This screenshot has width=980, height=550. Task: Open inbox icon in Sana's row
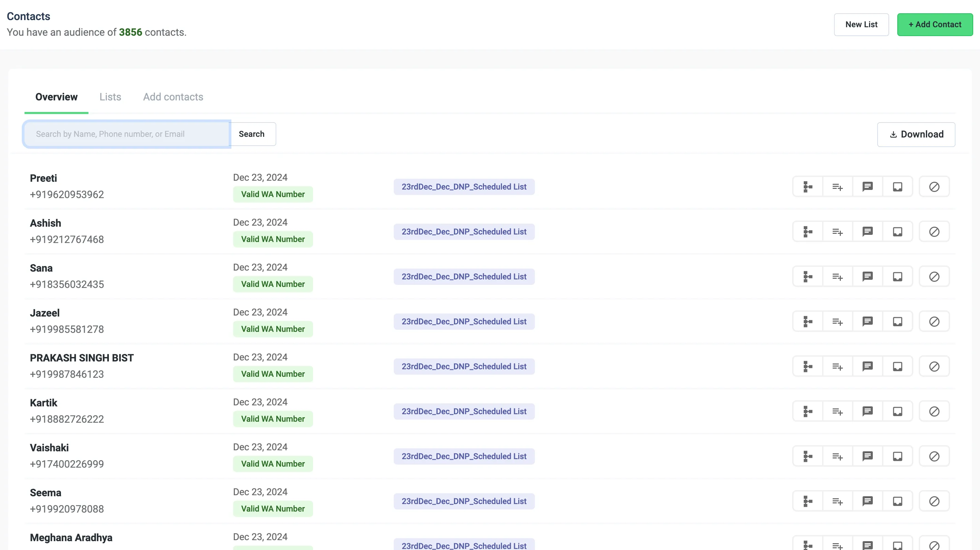[x=897, y=277]
